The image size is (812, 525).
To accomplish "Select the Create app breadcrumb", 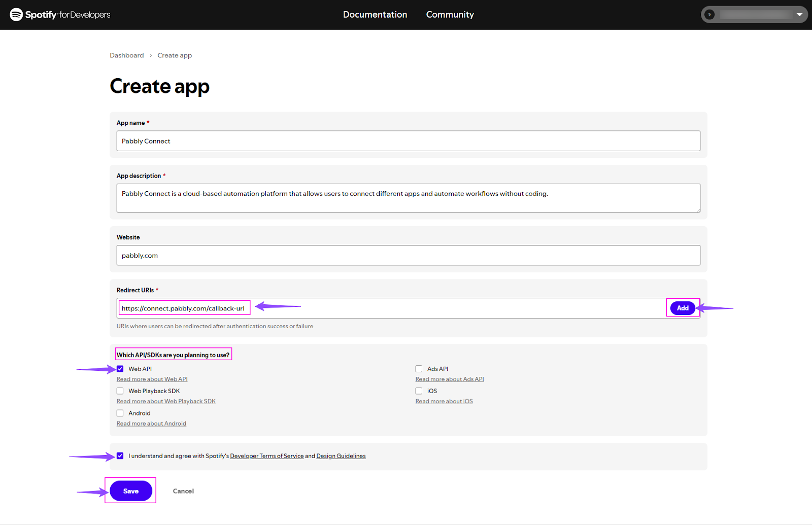I will [x=175, y=55].
